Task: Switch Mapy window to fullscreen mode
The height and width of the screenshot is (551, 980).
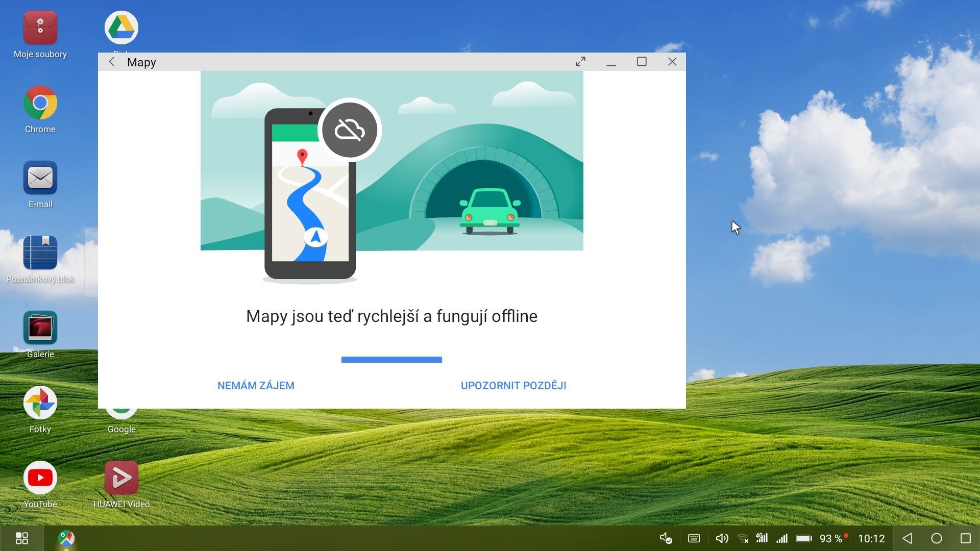Action: (580, 62)
